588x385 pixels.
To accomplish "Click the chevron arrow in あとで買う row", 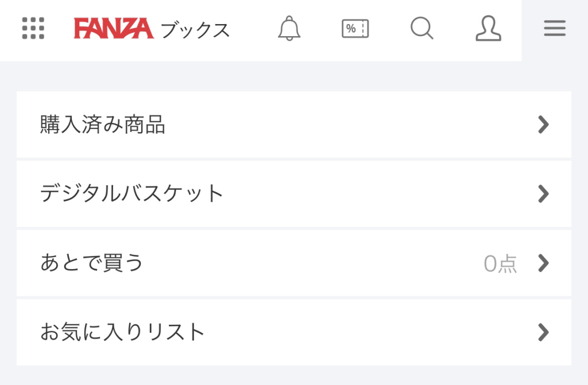I will 543,263.
